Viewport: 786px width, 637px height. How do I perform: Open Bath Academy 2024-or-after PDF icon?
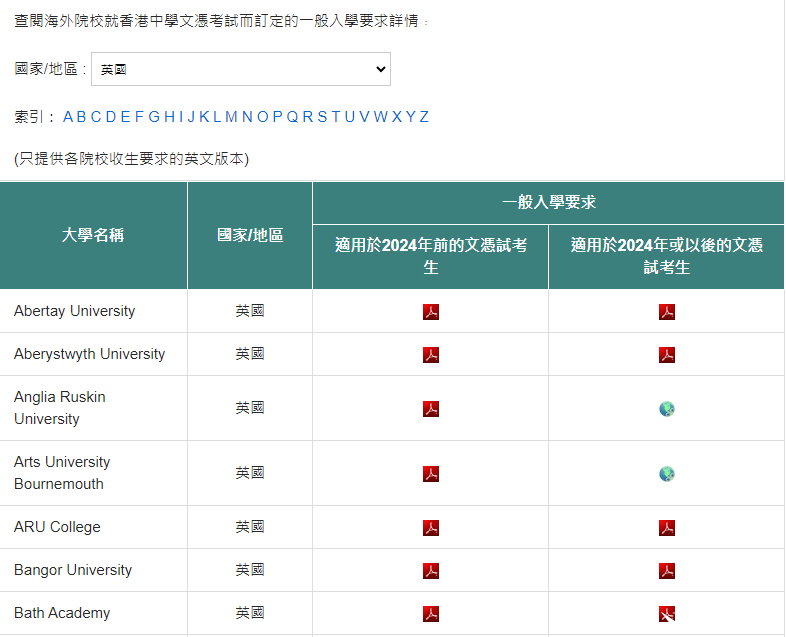pyautogui.click(x=667, y=614)
